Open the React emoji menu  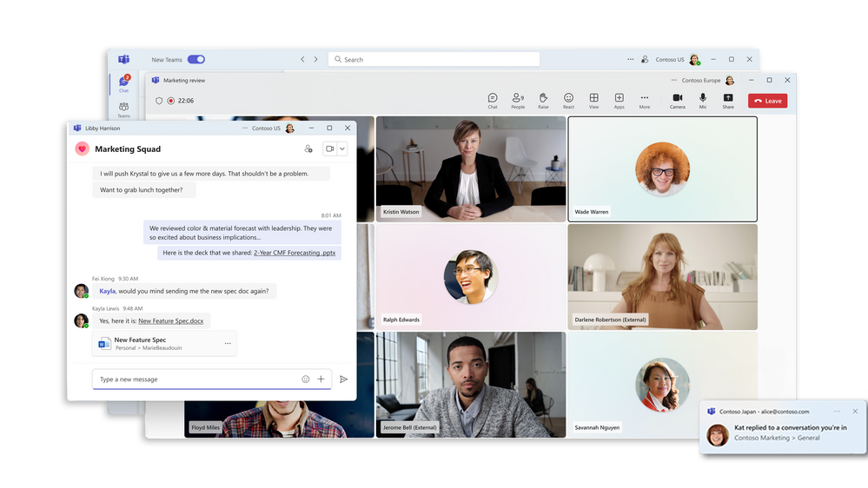[x=568, y=99]
